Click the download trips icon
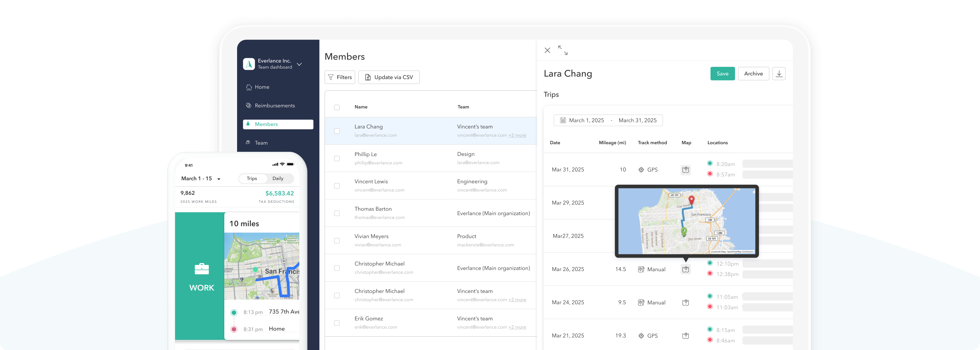The image size is (980, 350). click(x=779, y=74)
